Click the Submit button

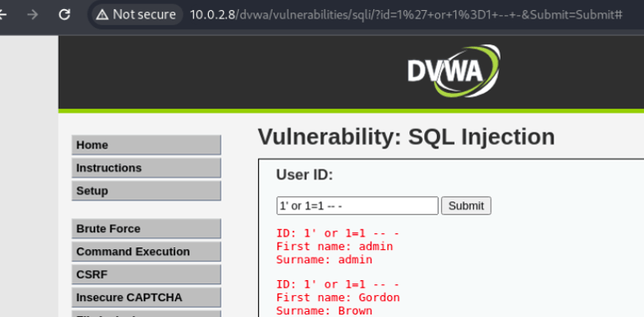[466, 205]
